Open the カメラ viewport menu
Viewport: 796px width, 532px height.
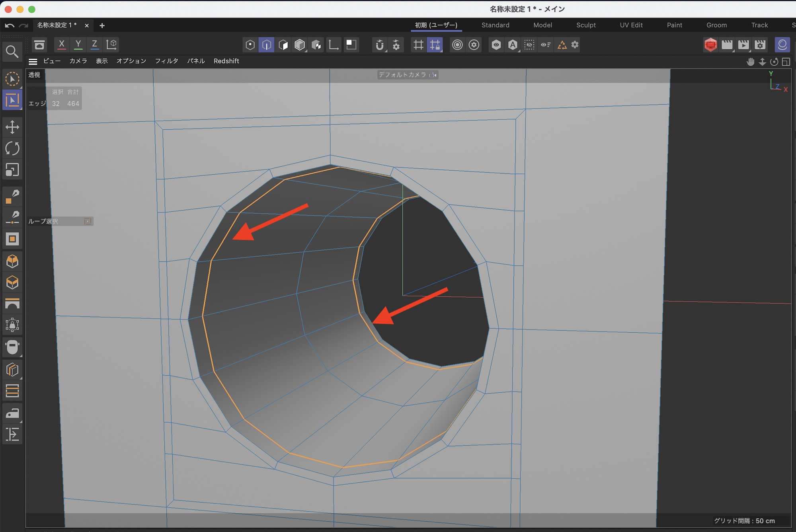pos(78,61)
